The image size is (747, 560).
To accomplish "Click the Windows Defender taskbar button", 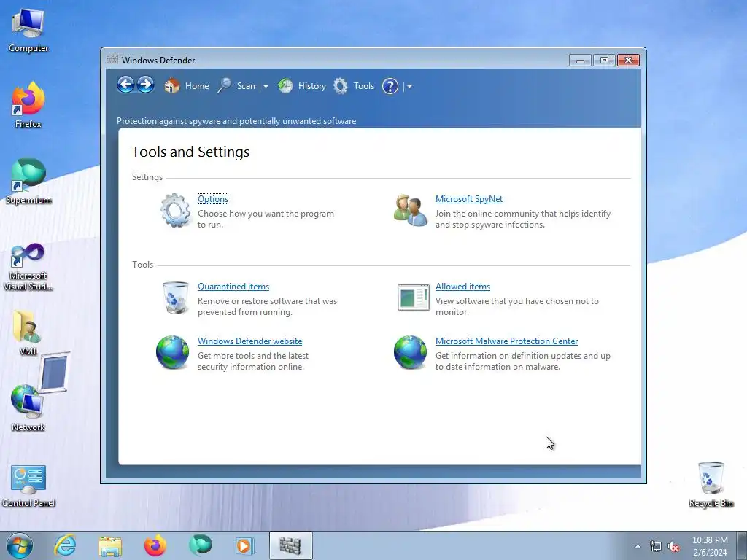I will click(x=290, y=545).
